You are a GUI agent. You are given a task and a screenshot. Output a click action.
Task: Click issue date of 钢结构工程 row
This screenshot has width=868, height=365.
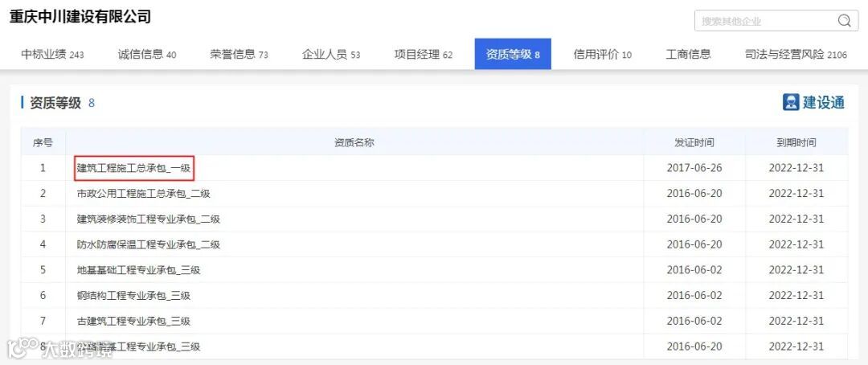[694, 295]
